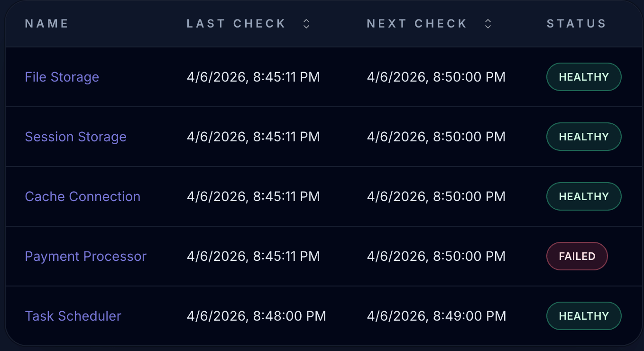Sort by the Last Check column header
This screenshot has width=644, height=351.
(x=236, y=24)
